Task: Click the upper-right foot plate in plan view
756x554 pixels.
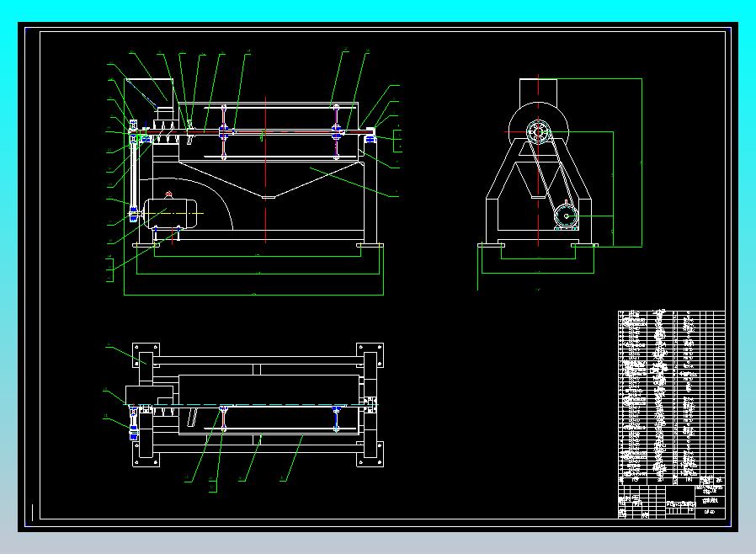Action: click(370, 356)
